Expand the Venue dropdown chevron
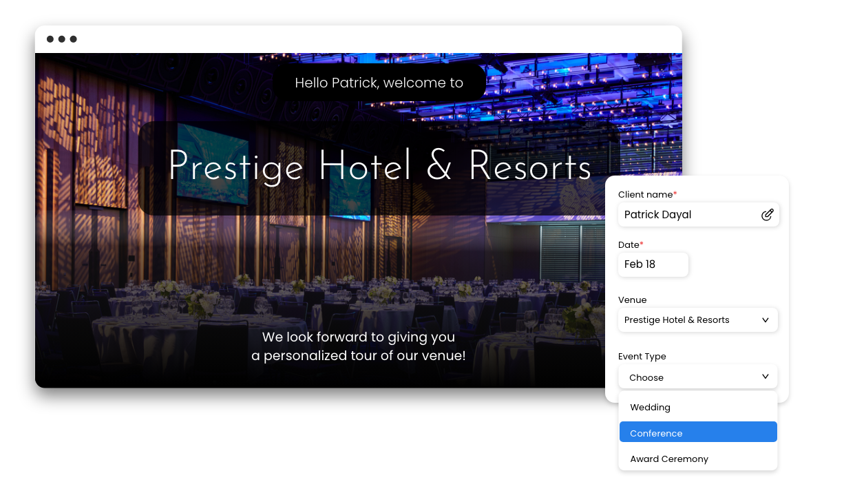 pyautogui.click(x=765, y=320)
